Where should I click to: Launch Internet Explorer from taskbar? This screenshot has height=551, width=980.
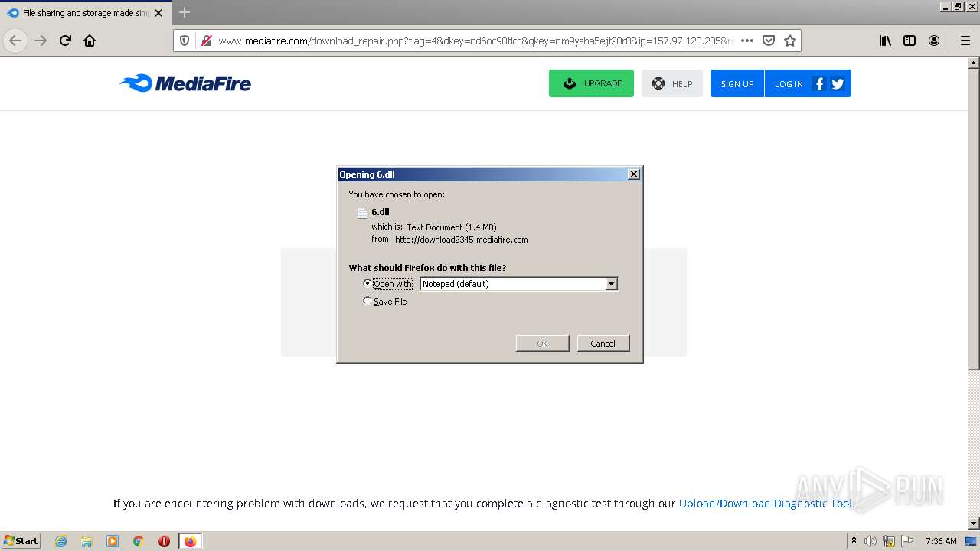click(60, 541)
